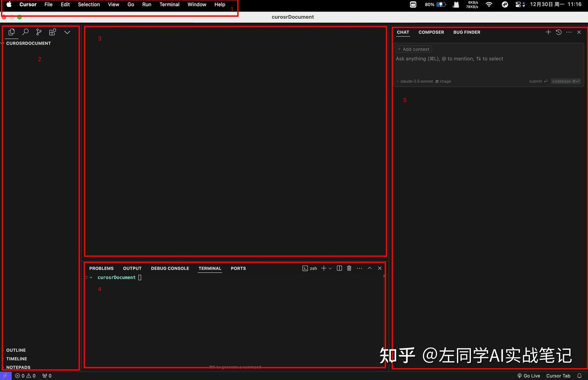Switch to the COMPOSER tab
588x380 pixels.
point(431,32)
